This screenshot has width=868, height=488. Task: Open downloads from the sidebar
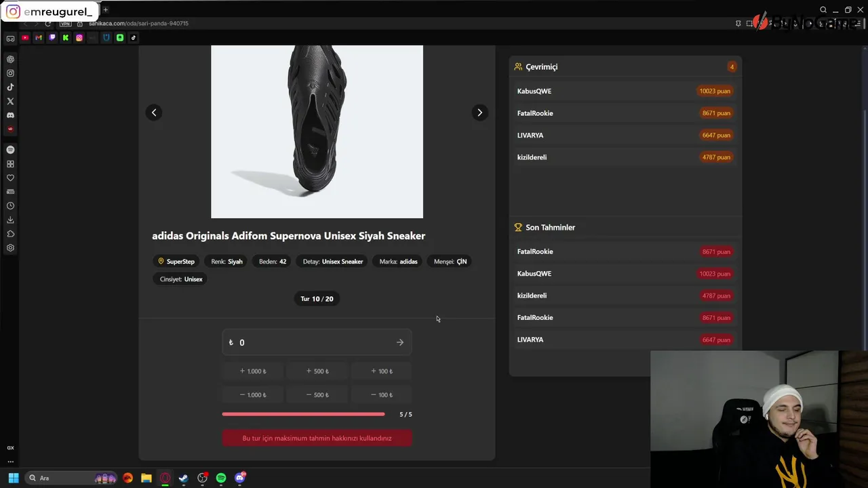pos(10,220)
